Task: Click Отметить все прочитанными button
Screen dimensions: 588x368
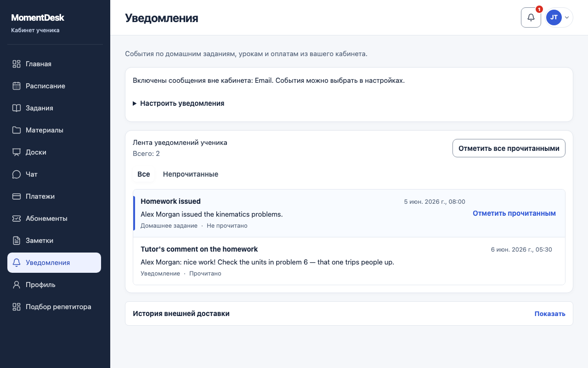Action: [509, 148]
